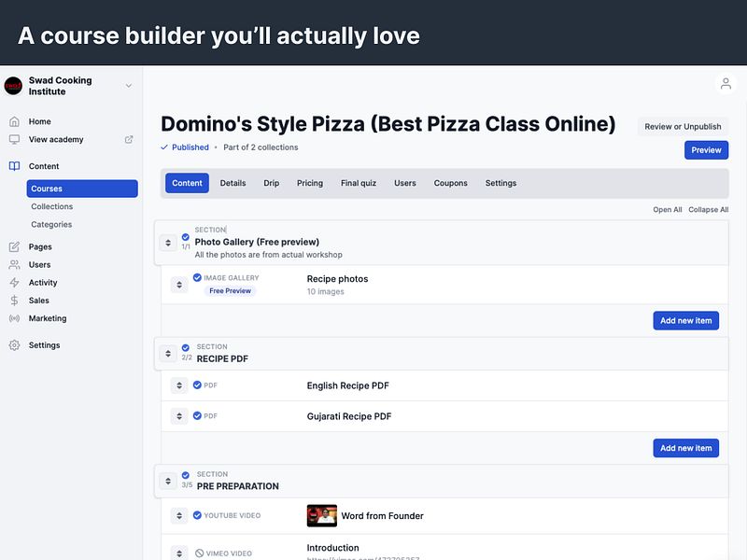Click Part of 2 collections text
This screenshot has height=560, width=747.
coord(261,147)
